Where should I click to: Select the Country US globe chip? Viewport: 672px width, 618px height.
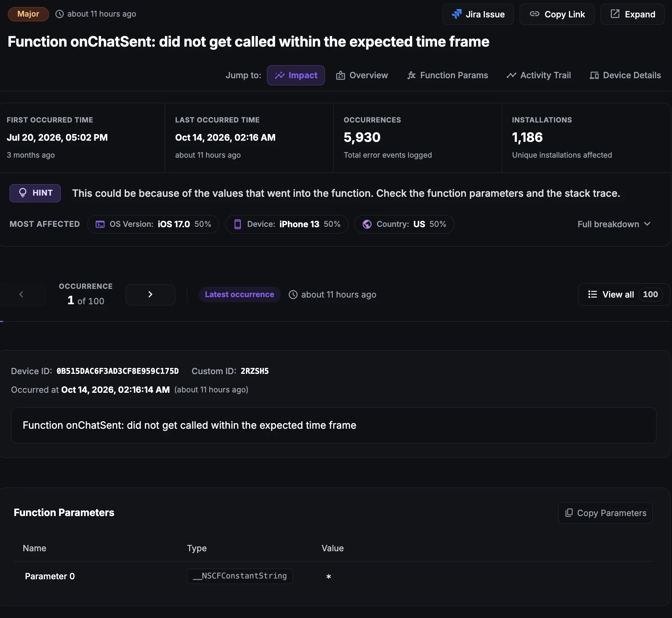point(404,224)
